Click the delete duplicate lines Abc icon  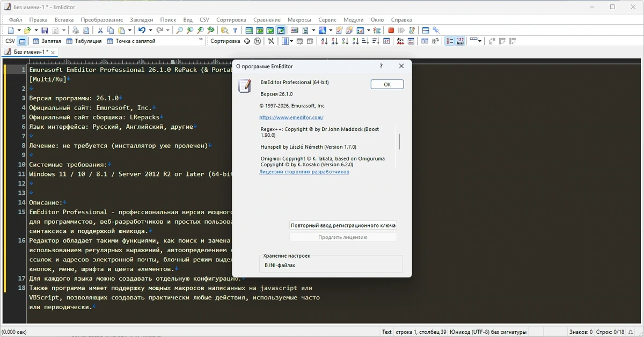coord(400,41)
